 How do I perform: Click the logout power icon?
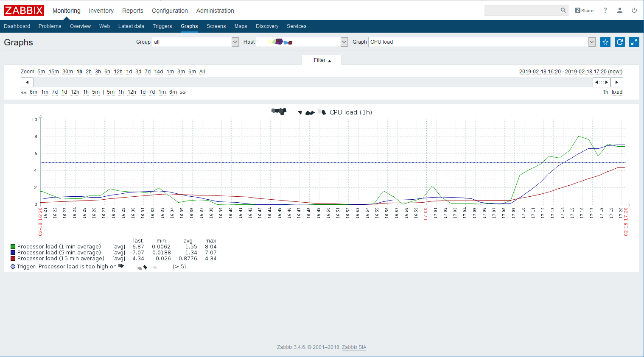pos(634,11)
